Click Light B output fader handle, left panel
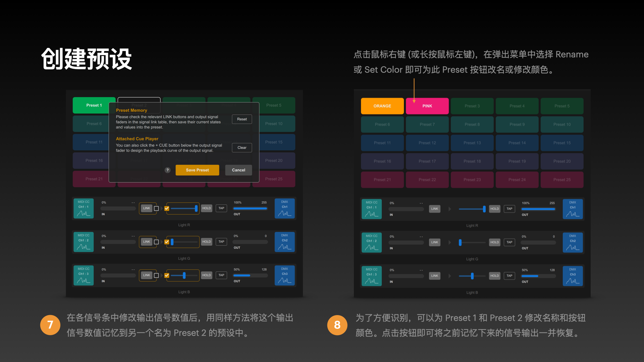The height and width of the screenshot is (362, 644). pos(184,276)
